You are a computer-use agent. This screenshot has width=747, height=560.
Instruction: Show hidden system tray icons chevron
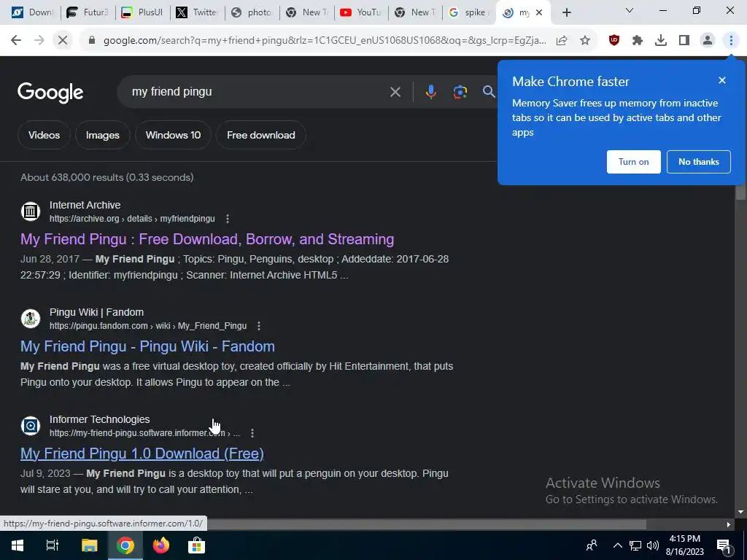tap(617, 545)
